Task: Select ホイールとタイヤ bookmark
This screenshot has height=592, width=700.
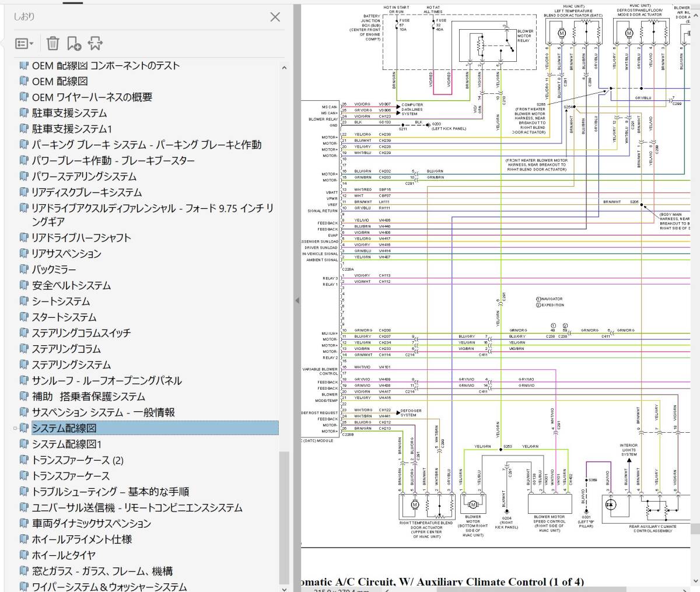Action: (x=64, y=555)
